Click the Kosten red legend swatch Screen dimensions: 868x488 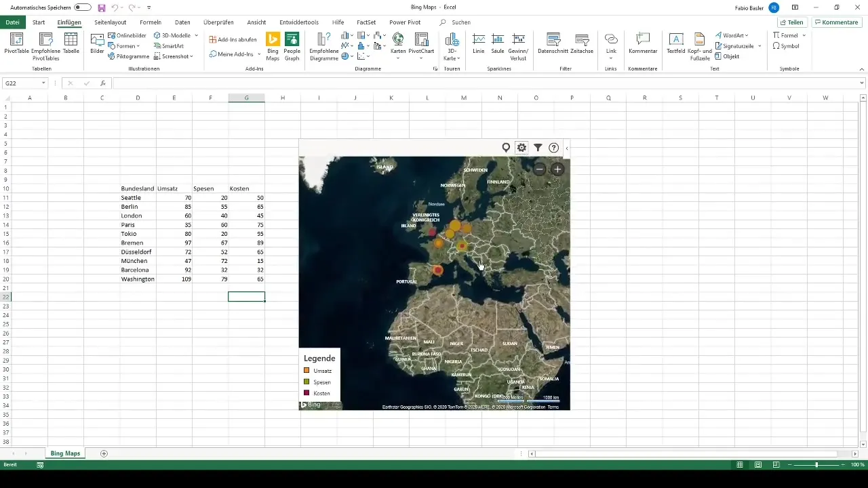(x=307, y=393)
